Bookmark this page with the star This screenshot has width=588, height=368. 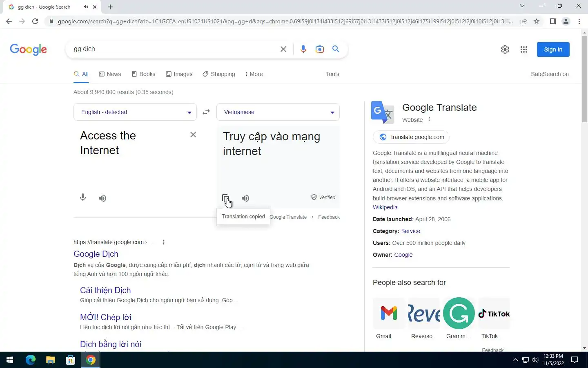(537, 21)
